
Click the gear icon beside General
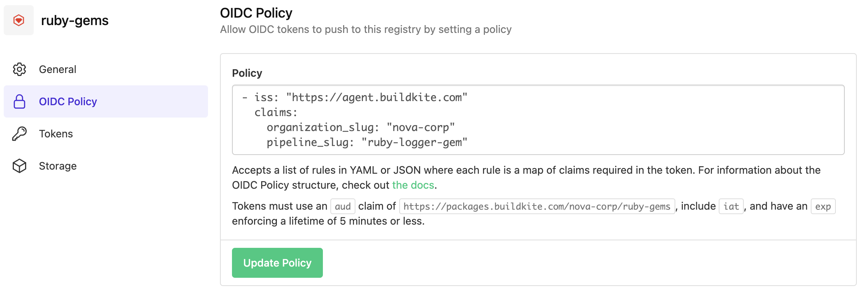click(19, 69)
